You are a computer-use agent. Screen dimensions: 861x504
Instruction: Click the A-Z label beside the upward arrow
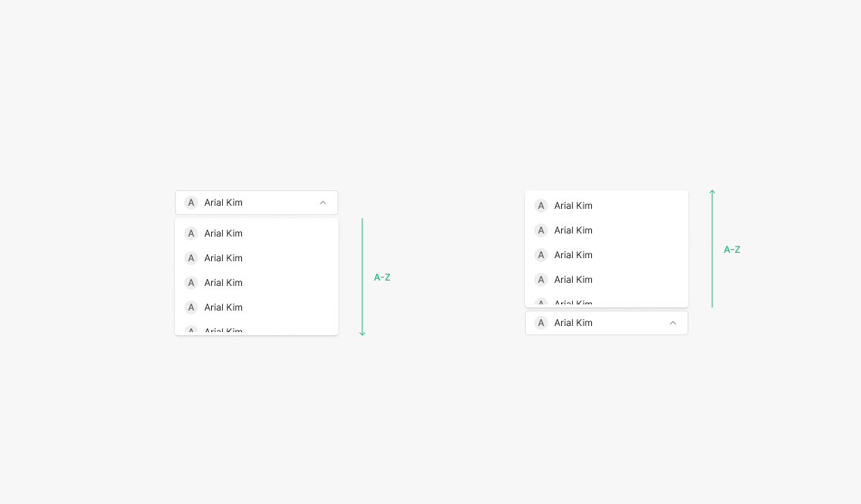pos(732,250)
